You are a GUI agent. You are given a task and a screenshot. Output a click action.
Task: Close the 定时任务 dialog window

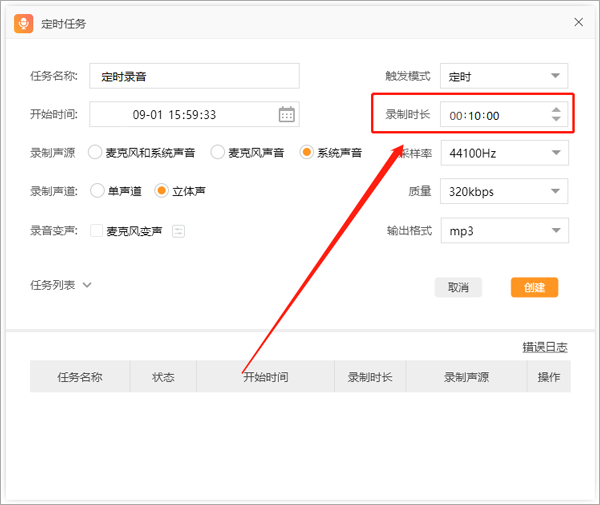pyautogui.click(x=578, y=22)
